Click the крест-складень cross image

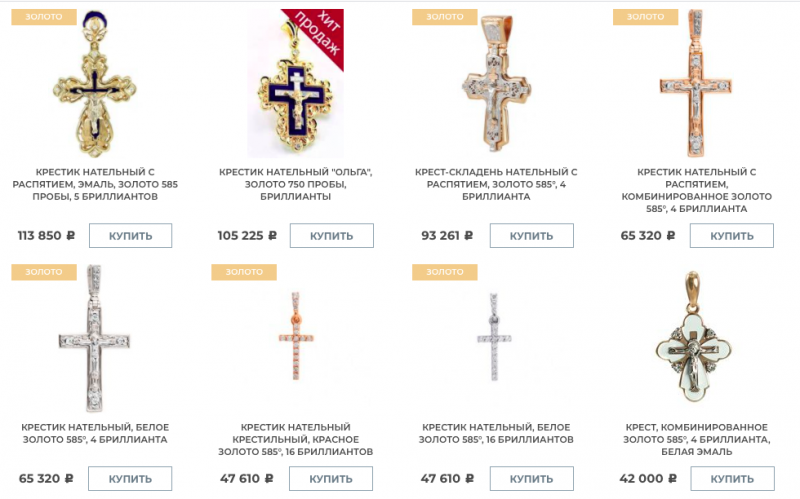[x=496, y=82]
